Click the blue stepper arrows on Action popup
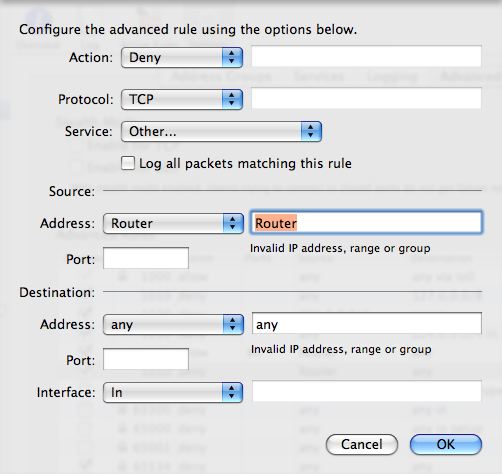This screenshot has width=502, height=474. (232, 57)
